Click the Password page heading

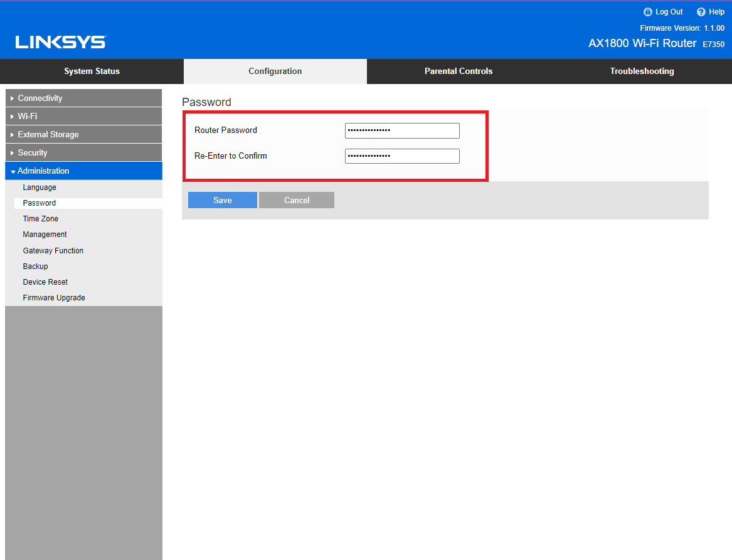[206, 102]
